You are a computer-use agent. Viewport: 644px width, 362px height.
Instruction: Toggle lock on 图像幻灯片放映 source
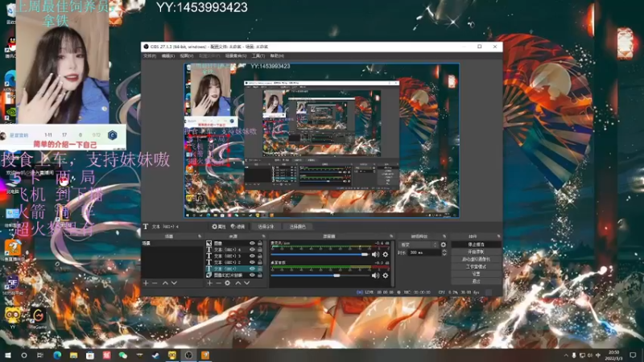coord(260,275)
